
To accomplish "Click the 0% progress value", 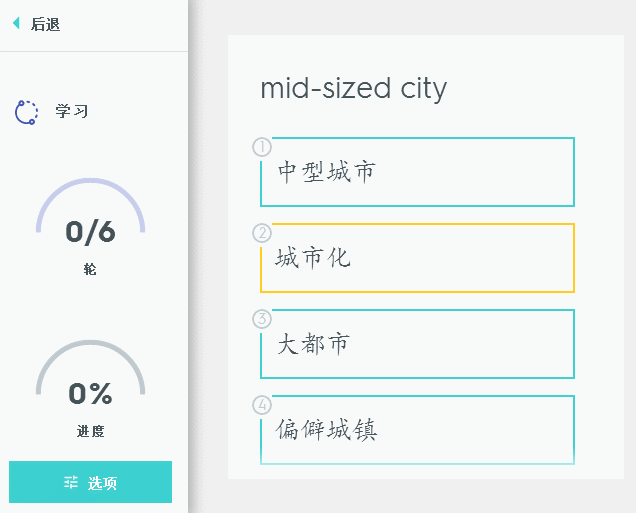I will coord(90,394).
